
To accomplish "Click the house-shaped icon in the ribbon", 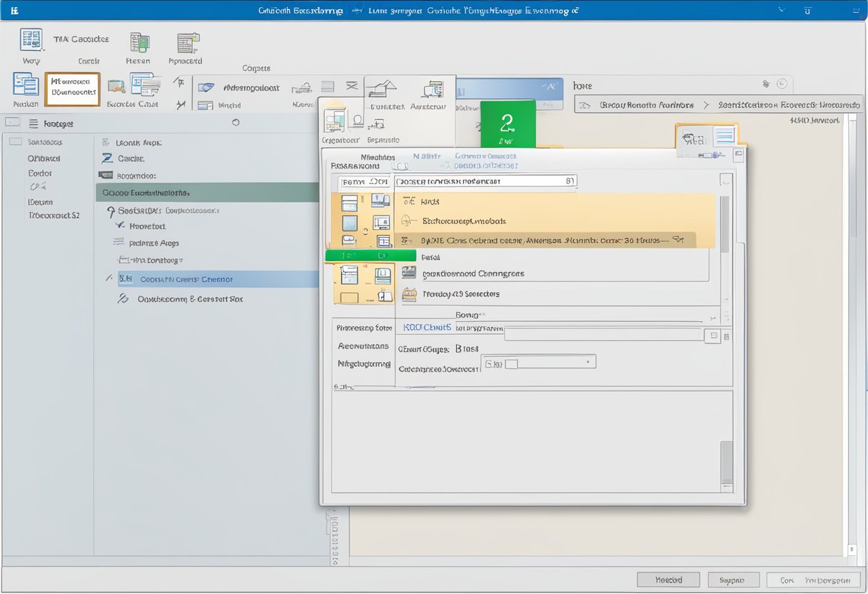I will pos(381,89).
